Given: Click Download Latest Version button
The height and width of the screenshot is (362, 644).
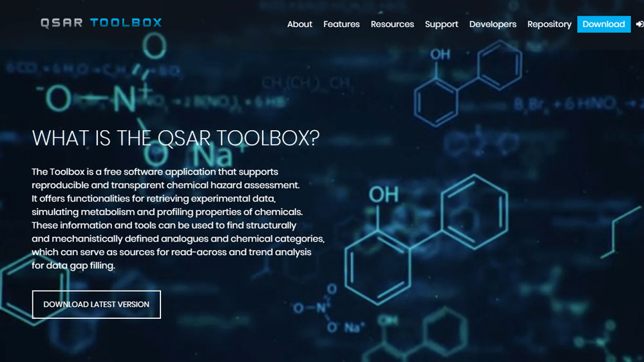Looking at the screenshot, I should pos(97,305).
